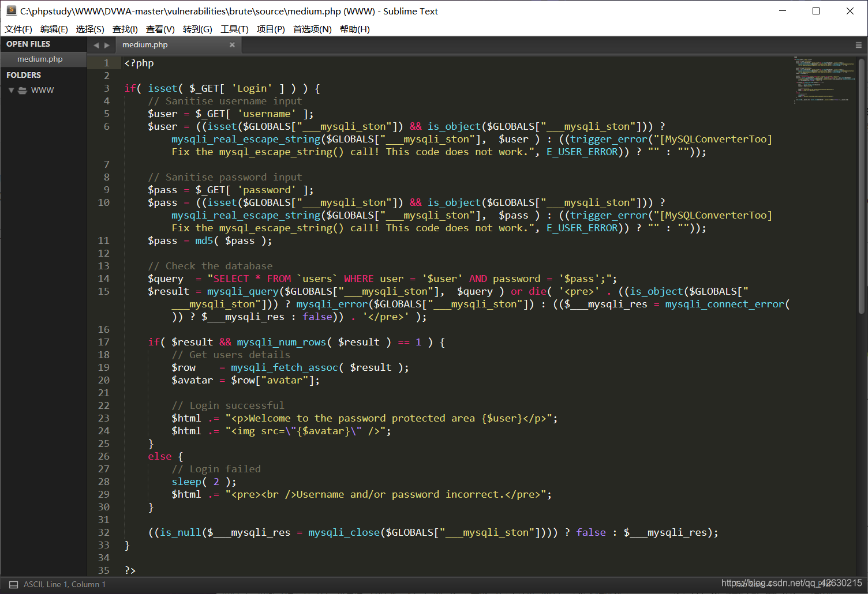Click the '?>' closing PHP tag
The width and height of the screenshot is (868, 594).
coord(130,570)
